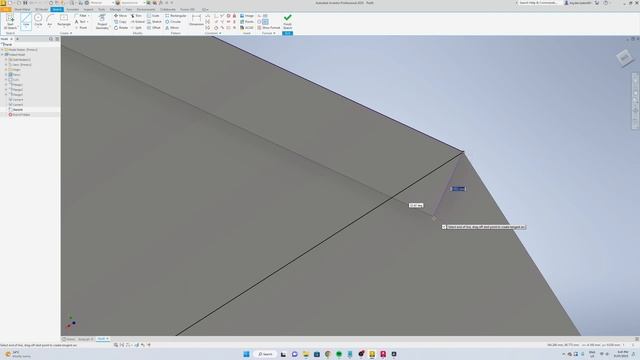Select the Rectangle sketch tool
The image size is (640, 360).
[x=64, y=20]
